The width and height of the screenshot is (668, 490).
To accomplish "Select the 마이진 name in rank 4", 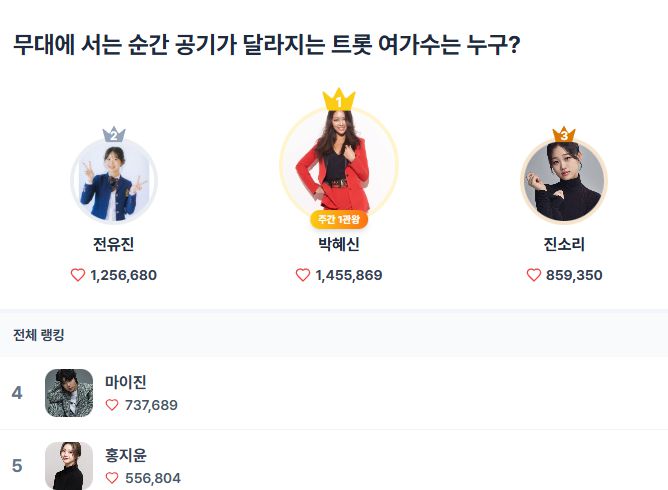I will (x=126, y=381).
